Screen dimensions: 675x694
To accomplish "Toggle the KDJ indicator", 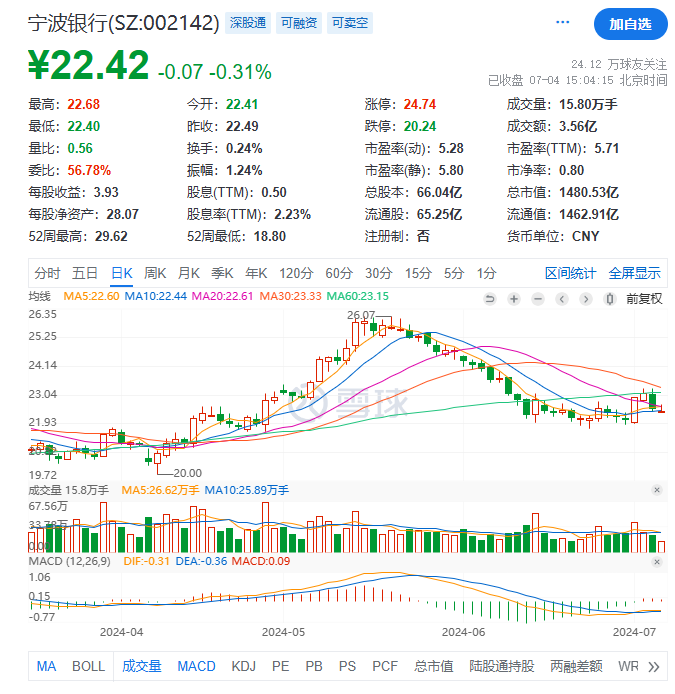I will click(244, 667).
